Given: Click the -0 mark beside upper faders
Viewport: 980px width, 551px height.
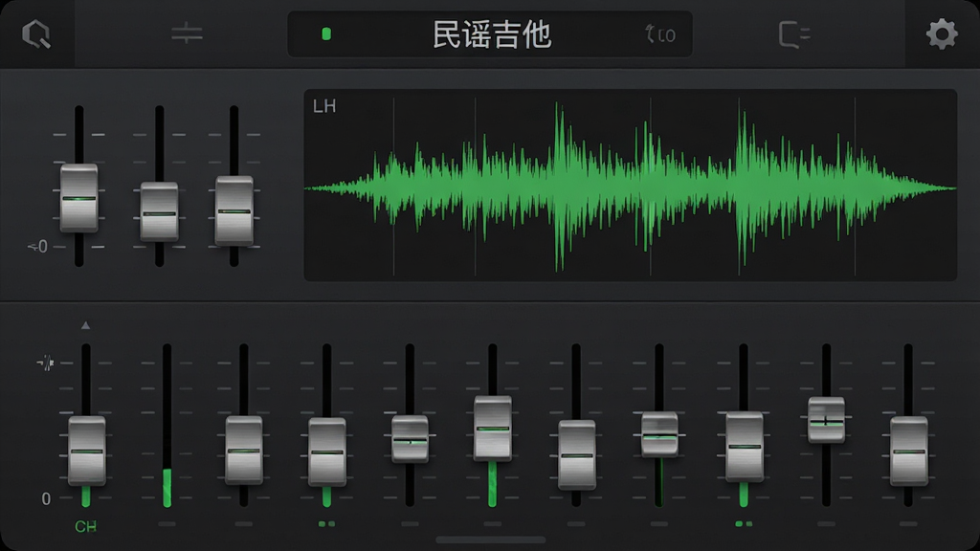Looking at the screenshot, I should pyautogui.click(x=37, y=247).
